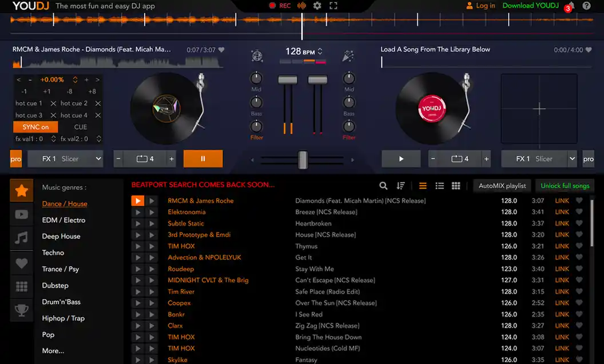Toggle right deck loop 4 button
The width and height of the screenshot is (604, 364).
(460, 159)
